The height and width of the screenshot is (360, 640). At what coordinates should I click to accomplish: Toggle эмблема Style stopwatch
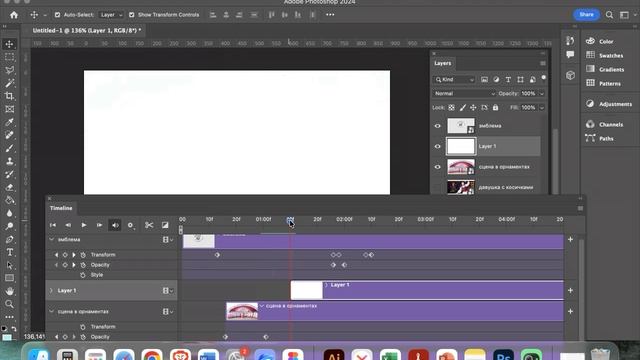tap(83, 275)
